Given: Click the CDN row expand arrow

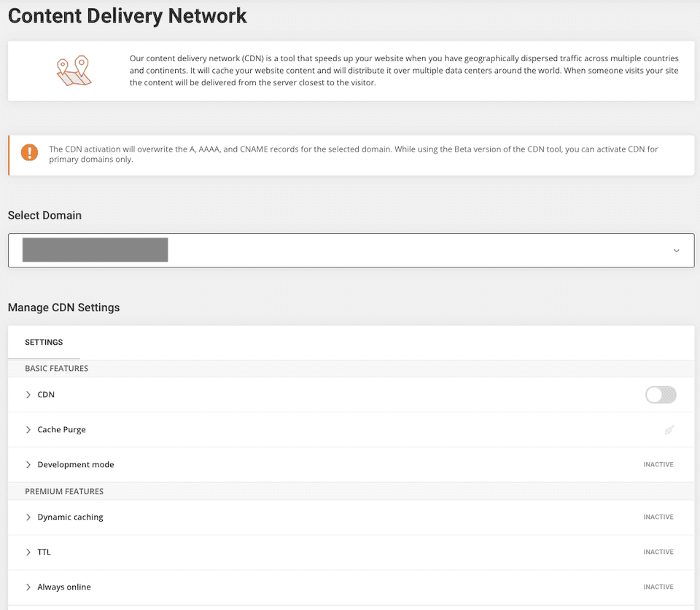Looking at the screenshot, I should pos(28,394).
